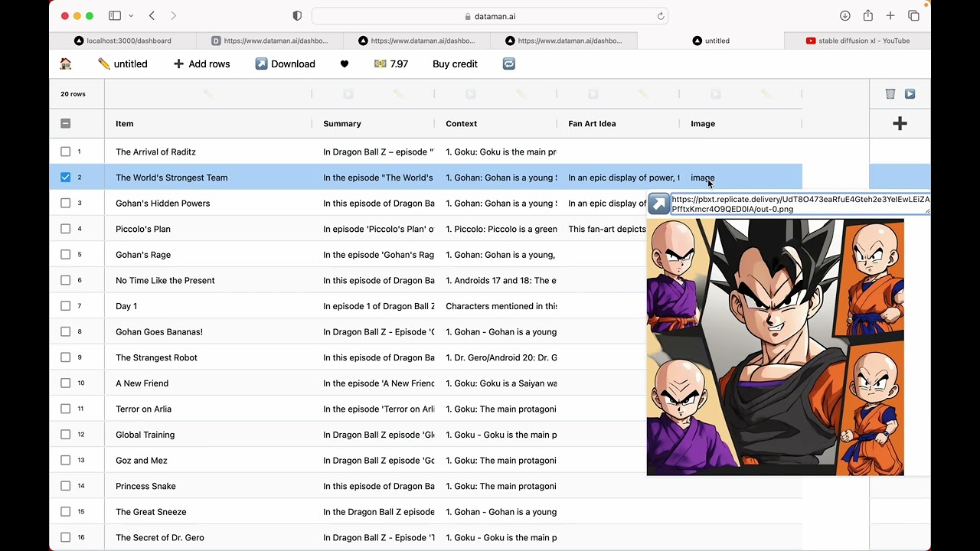Image resolution: width=980 pixels, height=551 pixels.
Task: Click the Dragon Ball fan-art preview image
Action: point(775,347)
